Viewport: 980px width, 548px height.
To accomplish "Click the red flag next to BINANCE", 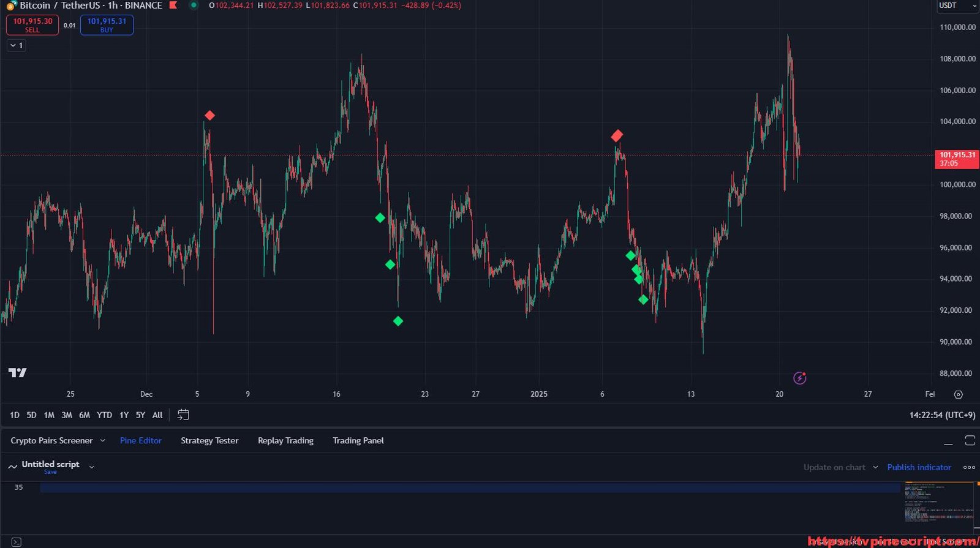I will click(x=173, y=6).
